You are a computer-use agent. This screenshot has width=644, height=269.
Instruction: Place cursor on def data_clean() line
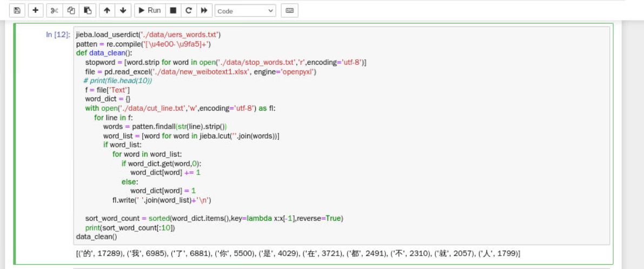[x=104, y=53]
